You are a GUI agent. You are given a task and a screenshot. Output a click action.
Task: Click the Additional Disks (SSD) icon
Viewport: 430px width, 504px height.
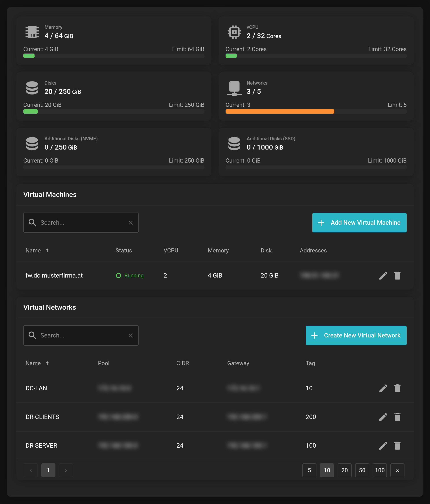[x=234, y=144]
